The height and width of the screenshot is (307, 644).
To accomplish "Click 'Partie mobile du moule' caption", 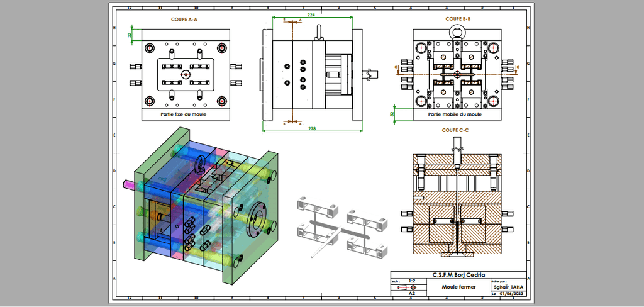I will tap(455, 114).
